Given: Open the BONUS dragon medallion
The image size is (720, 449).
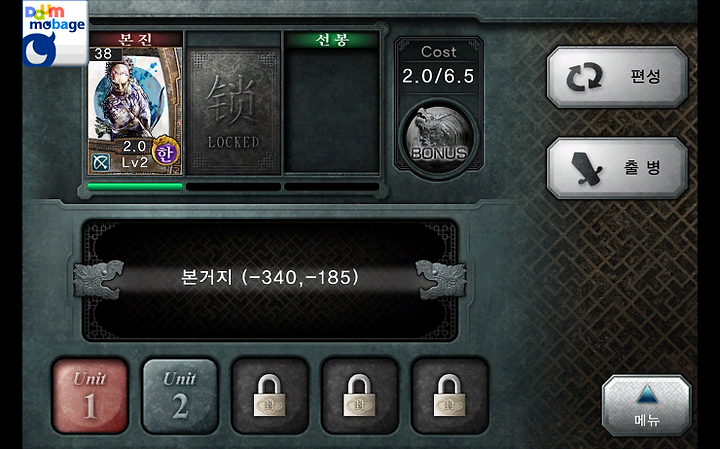Looking at the screenshot, I should pyautogui.click(x=439, y=138).
